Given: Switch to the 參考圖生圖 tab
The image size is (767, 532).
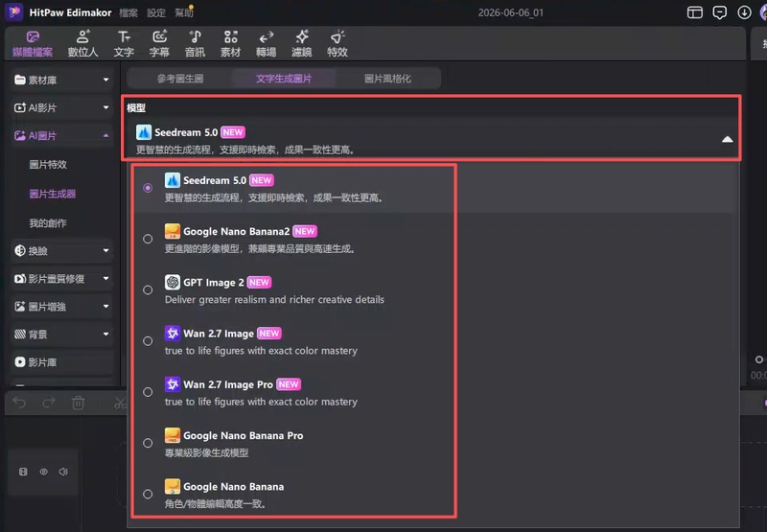Looking at the screenshot, I should (x=180, y=79).
